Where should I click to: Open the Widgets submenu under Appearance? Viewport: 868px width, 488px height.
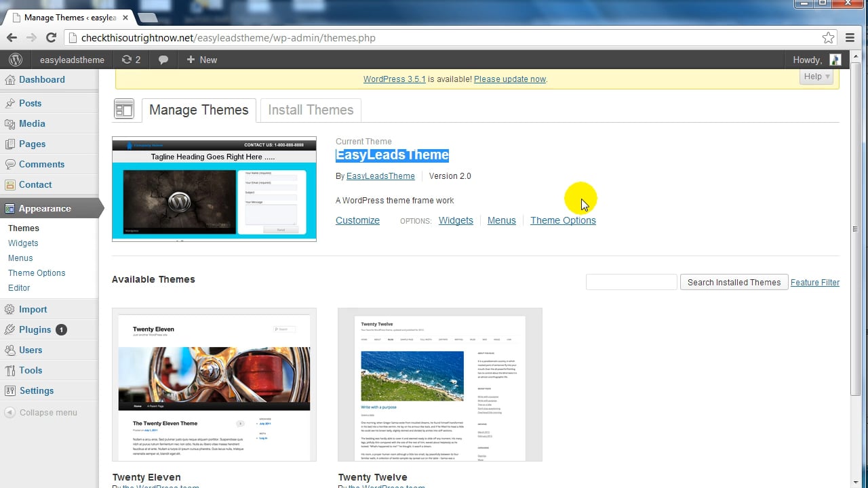[23, 243]
